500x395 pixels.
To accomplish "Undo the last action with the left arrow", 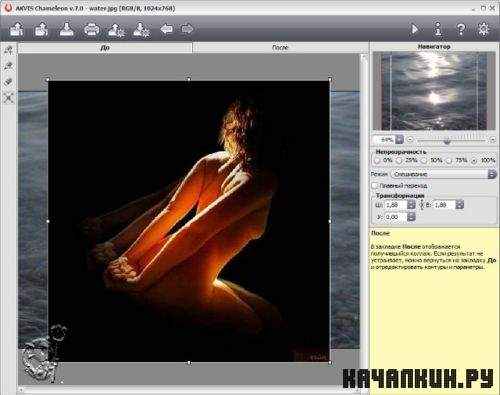I will tap(166, 29).
